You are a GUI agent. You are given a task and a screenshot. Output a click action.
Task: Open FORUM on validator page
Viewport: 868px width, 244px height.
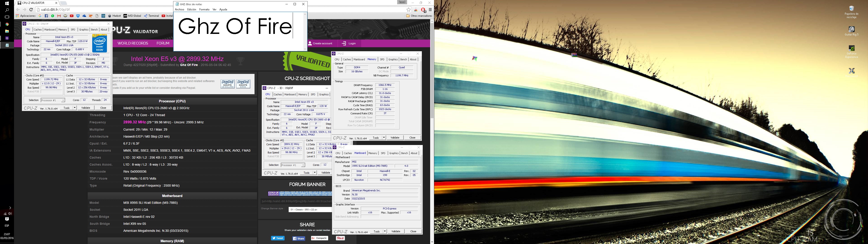pos(163,43)
